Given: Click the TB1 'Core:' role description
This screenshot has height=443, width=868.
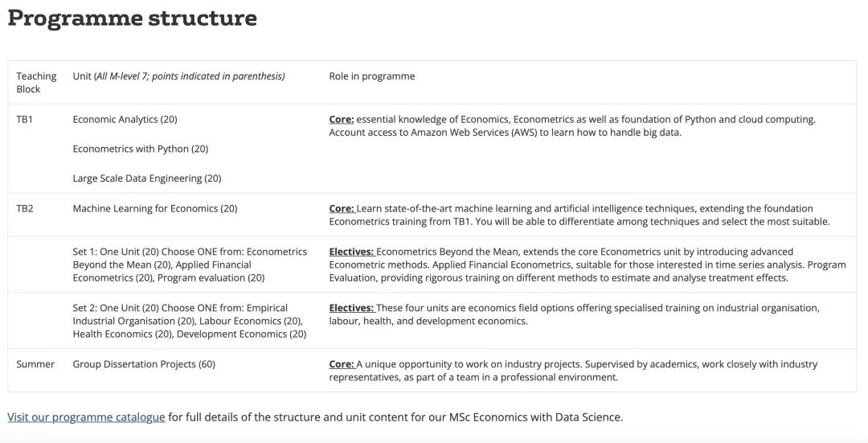Looking at the screenshot, I should click(571, 125).
